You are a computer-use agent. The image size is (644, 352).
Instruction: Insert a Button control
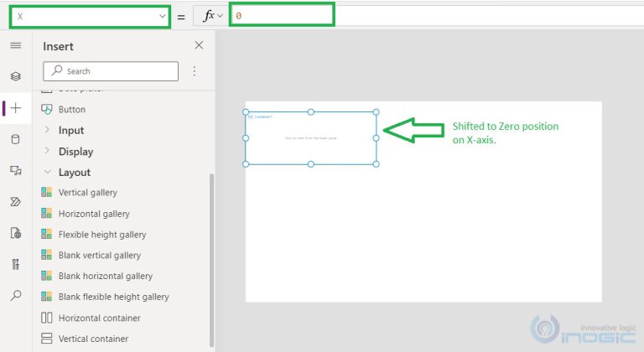tap(71, 109)
